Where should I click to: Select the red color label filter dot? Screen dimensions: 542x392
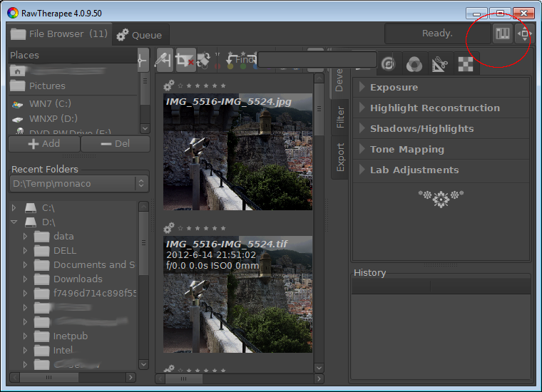pyautogui.click(x=218, y=66)
